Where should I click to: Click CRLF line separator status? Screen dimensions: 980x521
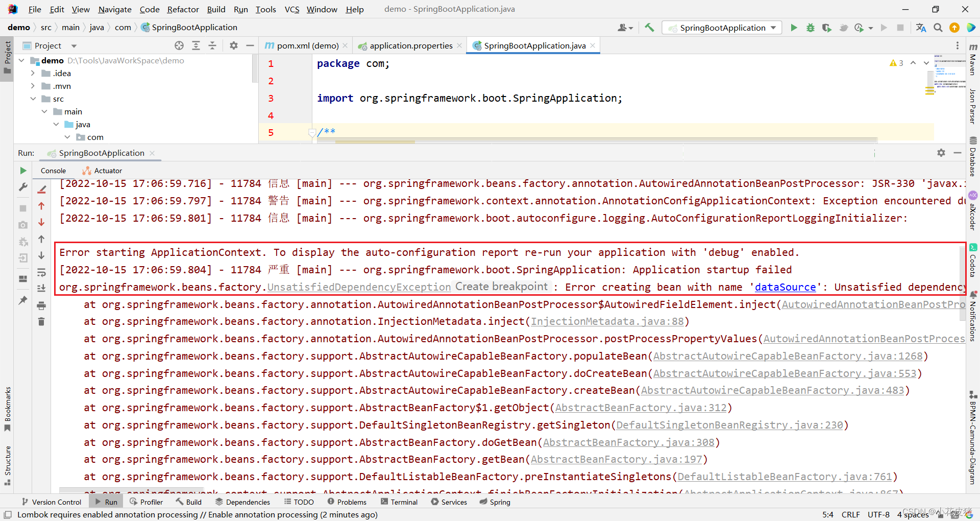tap(850, 514)
